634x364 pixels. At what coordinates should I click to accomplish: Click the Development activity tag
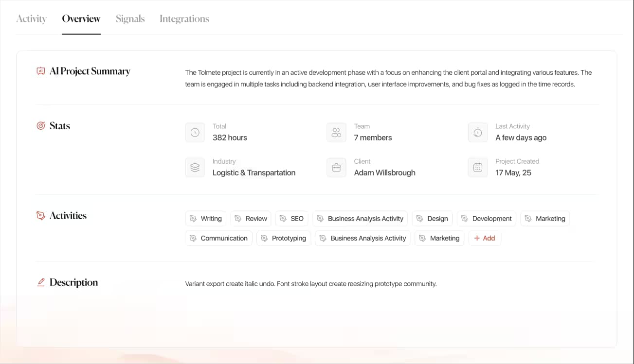pyautogui.click(x=487, y=219)
